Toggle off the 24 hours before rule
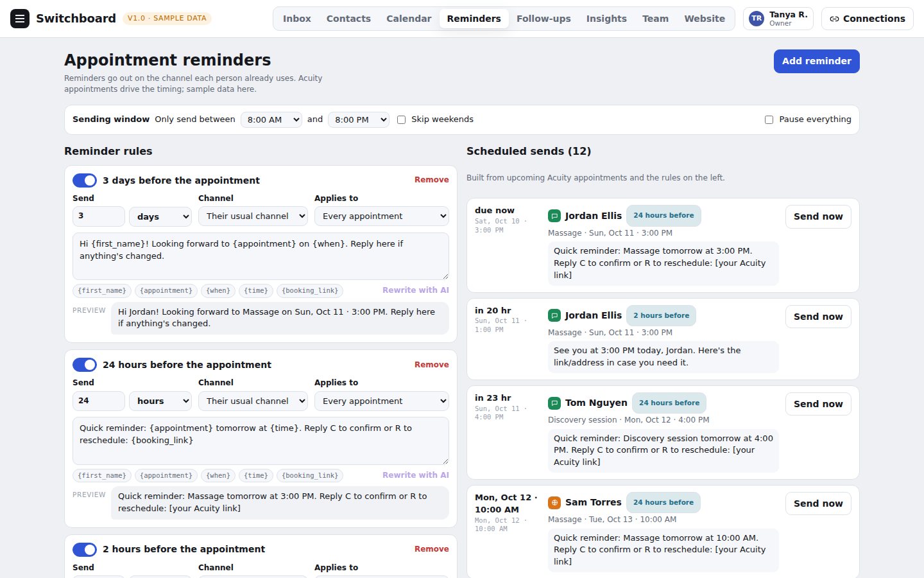Viewport: 924px width, 578px height. tap(85, 365)
